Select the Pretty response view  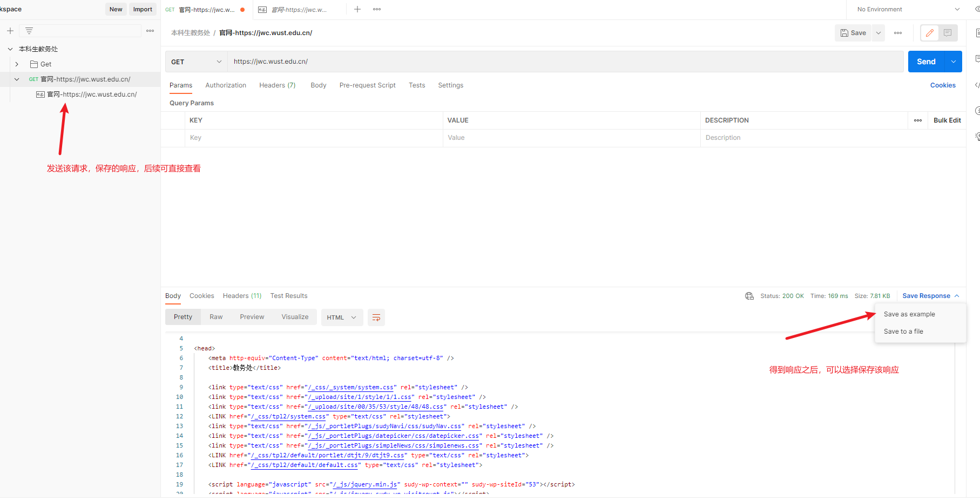[x=183, y=317]
